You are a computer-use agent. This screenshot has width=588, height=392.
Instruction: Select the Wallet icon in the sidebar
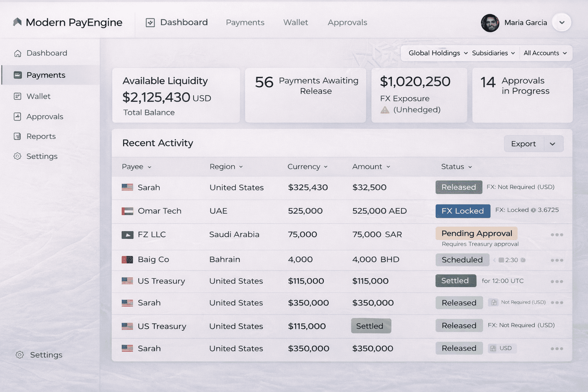[18, 96]
